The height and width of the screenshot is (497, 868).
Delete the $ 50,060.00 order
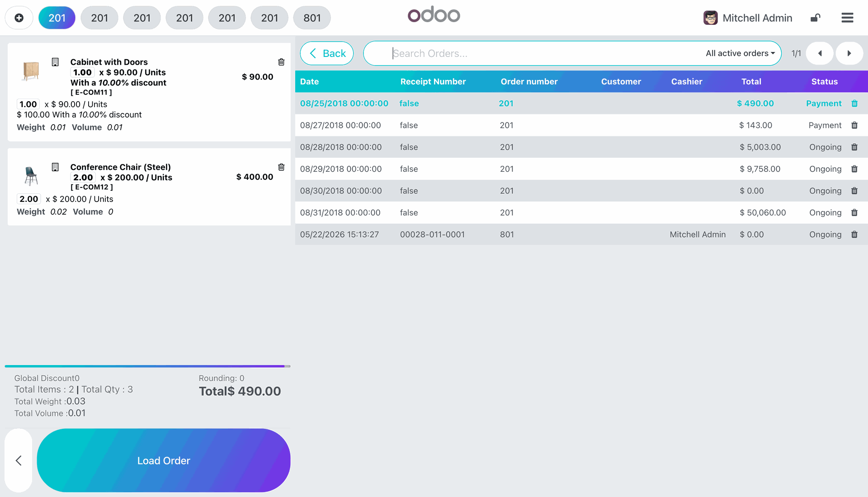click(854, 212)
